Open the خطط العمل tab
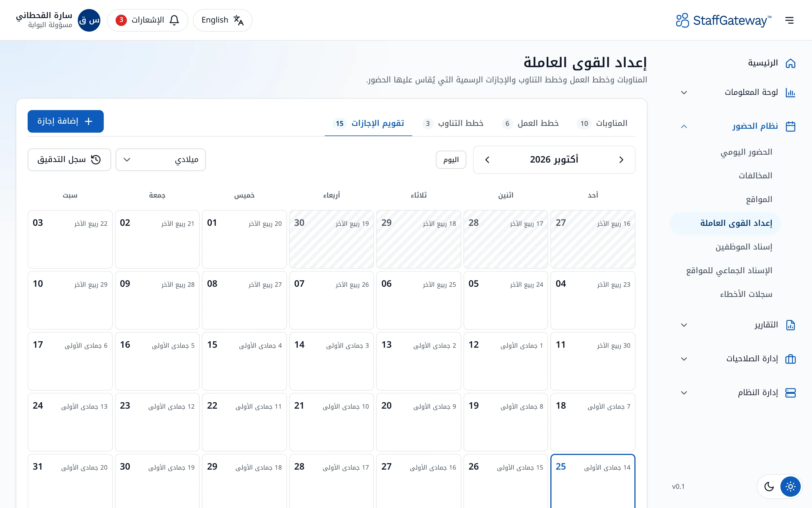 click(x=530, y=123)
